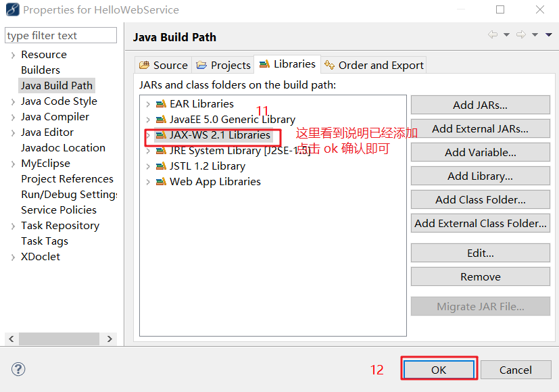
Task: Remove the selected library
Action: point(480,277)
